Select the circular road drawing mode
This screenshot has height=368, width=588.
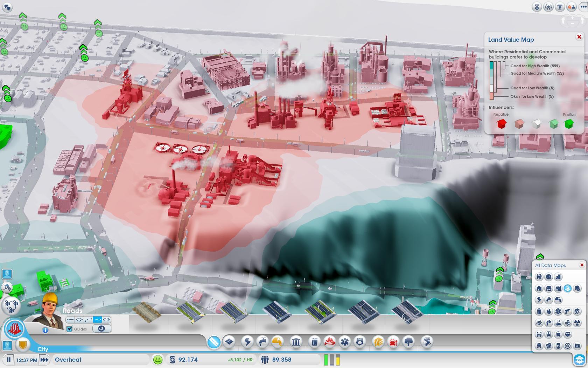(x=106, y=320)
